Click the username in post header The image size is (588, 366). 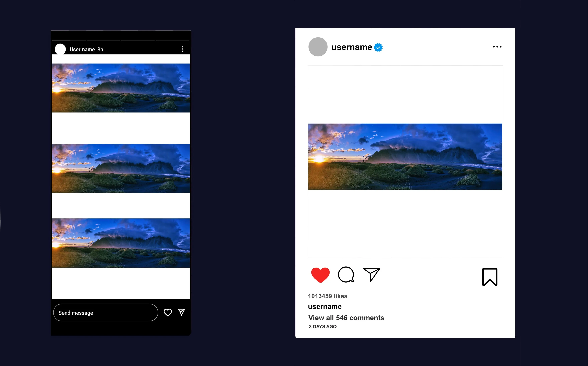352,47
